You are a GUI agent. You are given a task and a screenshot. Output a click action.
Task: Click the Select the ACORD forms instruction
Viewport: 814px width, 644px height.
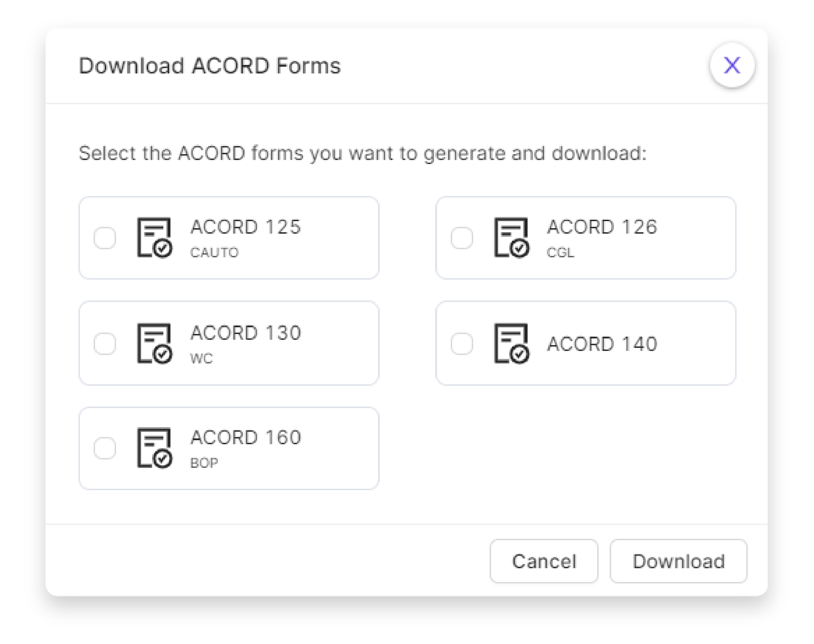coord(363,153)
